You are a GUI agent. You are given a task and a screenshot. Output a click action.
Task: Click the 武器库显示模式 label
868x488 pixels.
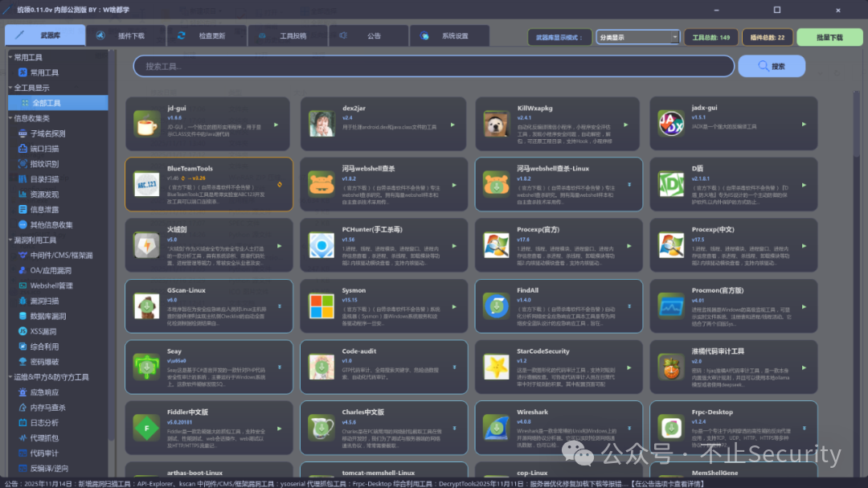[x=559, y=37]
